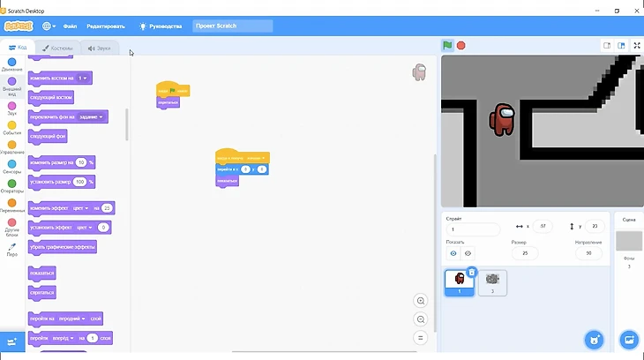
Task: Select the Другие блоки category
Action: pos(12,228)
